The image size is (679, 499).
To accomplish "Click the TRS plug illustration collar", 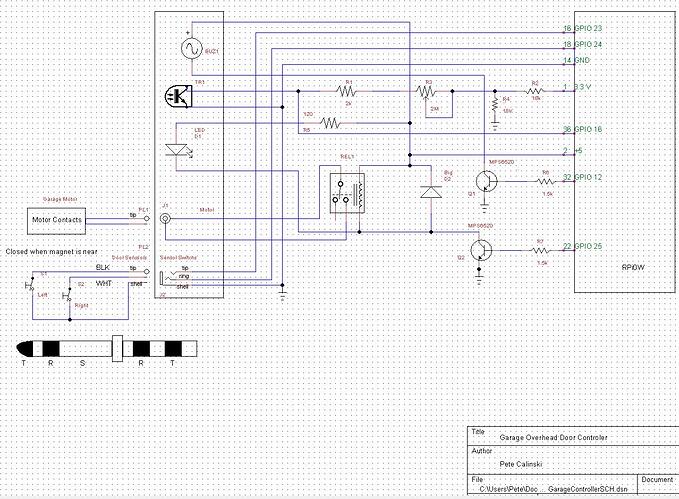I will [x=117, y=349].
